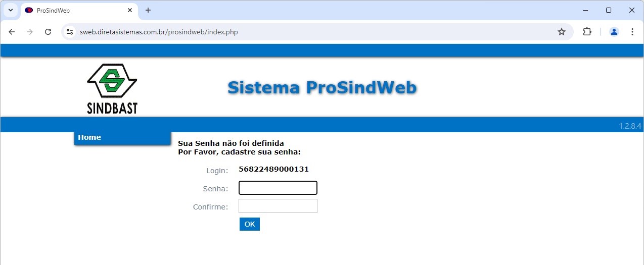Image resolution: width=644 pixels, height=265 pixels.
Task: Click the SINDBAST logo
Action: tap(112, 89)
